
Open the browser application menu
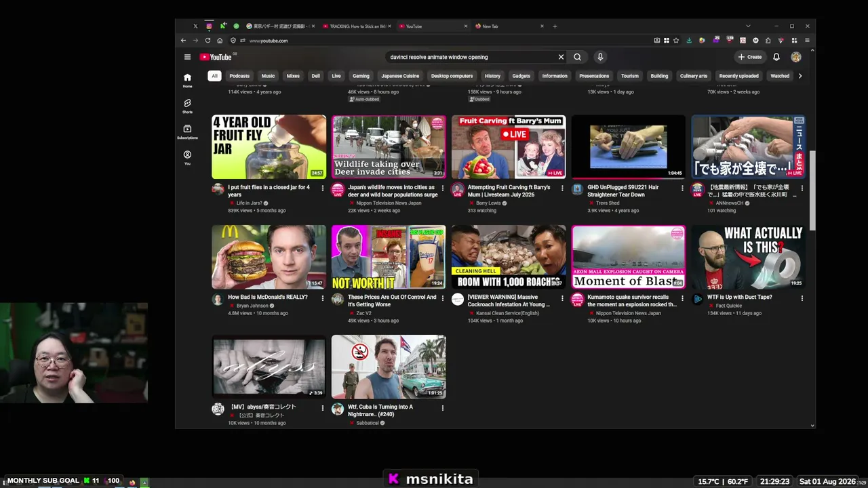click(x=807, y=41)
